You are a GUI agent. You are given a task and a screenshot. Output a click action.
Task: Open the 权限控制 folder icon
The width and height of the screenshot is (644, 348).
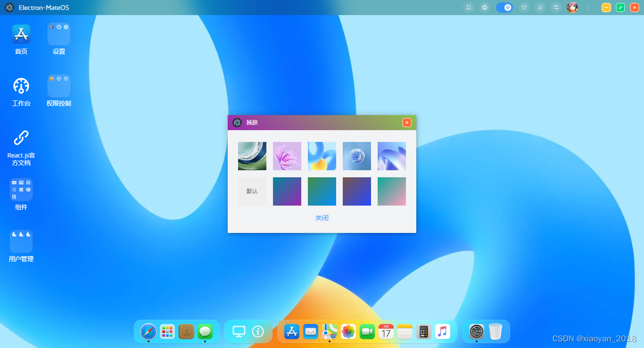[x=59, y=86]
